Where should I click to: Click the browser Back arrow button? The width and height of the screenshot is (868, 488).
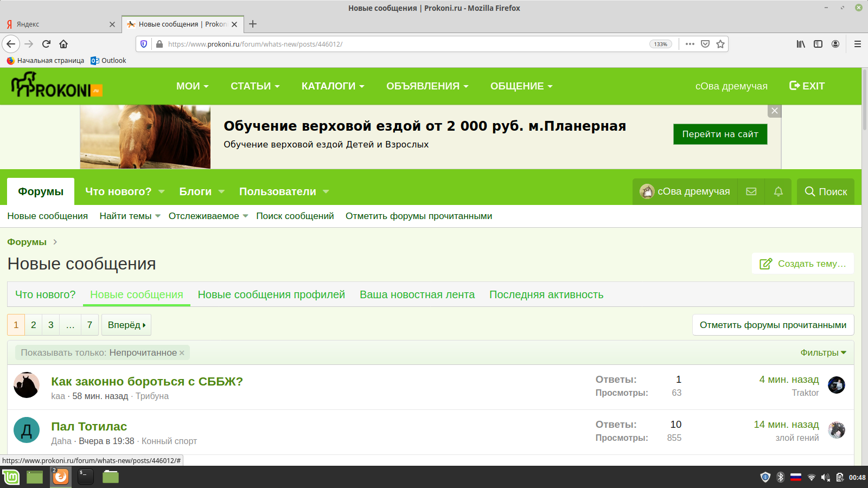click(x=11, y=44)
